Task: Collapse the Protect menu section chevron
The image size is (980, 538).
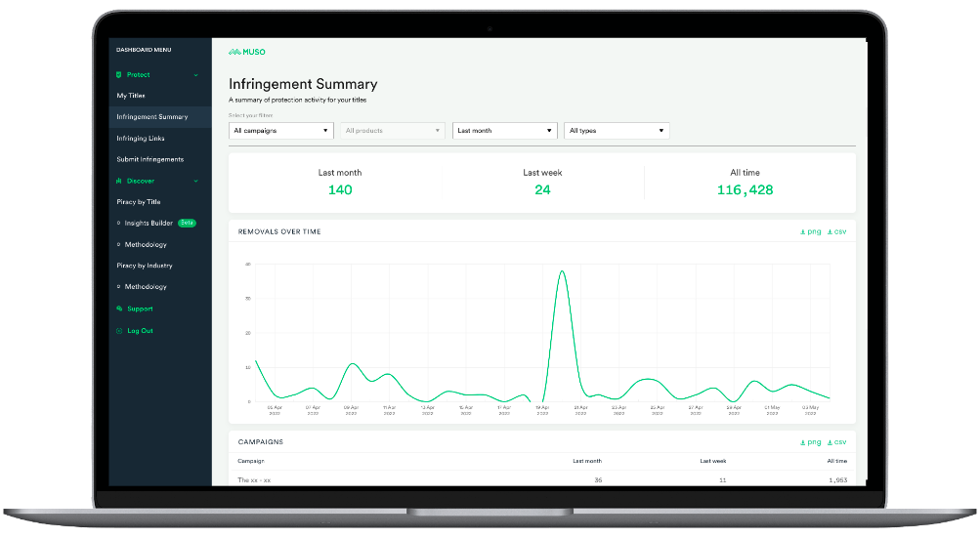Action: click(x=195, y=75)
